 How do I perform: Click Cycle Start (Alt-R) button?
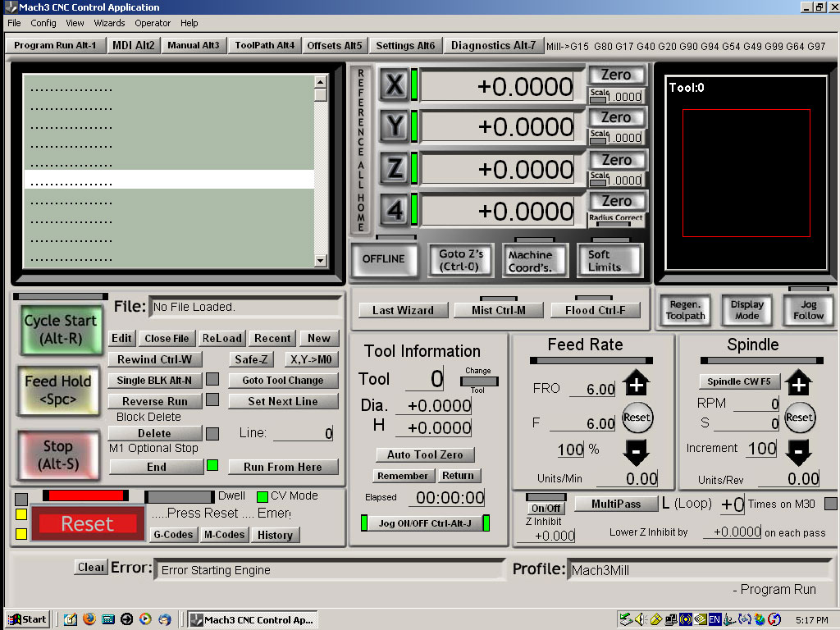coord(61,330)
